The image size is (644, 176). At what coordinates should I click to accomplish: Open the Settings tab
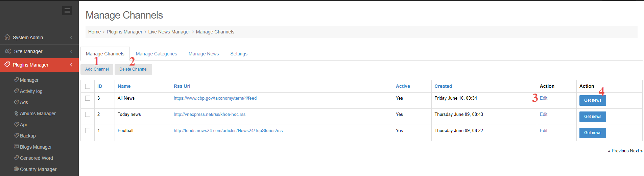click(239, 54)
